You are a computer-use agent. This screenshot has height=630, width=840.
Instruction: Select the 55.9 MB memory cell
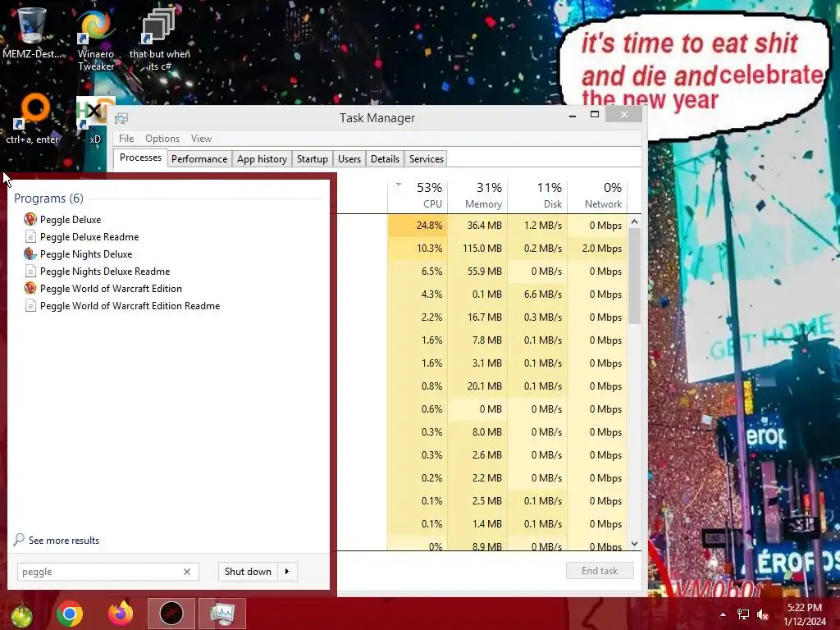478,271
